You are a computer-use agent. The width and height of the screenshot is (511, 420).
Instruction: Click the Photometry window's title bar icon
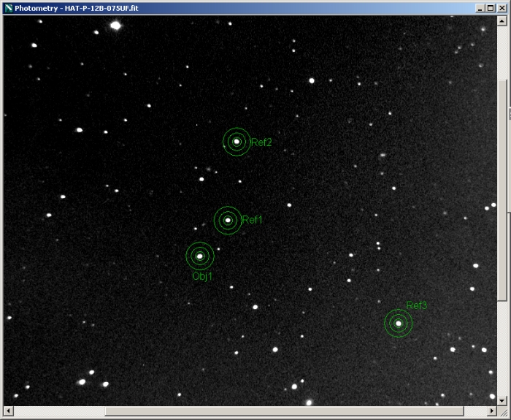point(8,7)
